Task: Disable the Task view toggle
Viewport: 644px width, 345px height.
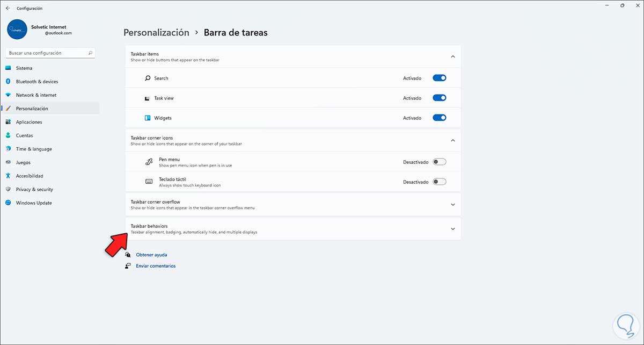Action: (x=439, y=98)
